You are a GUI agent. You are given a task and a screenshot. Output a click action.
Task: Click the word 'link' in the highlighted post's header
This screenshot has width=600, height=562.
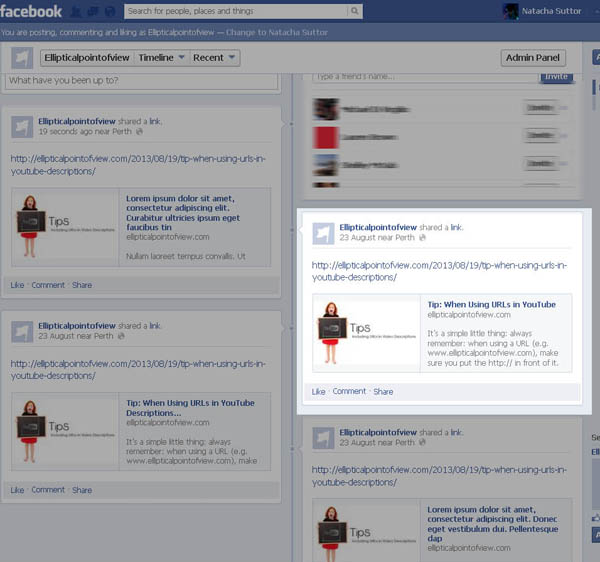[456, 227]
